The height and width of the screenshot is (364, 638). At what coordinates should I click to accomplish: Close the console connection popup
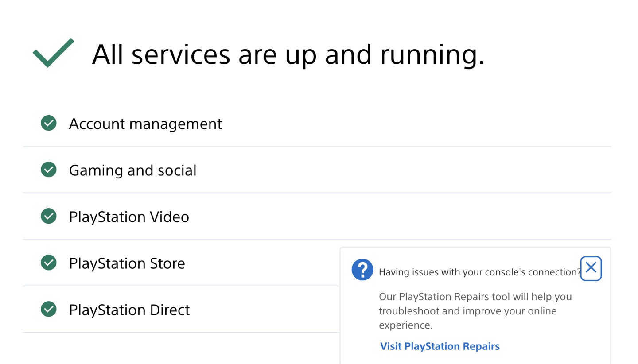(591, 268)
